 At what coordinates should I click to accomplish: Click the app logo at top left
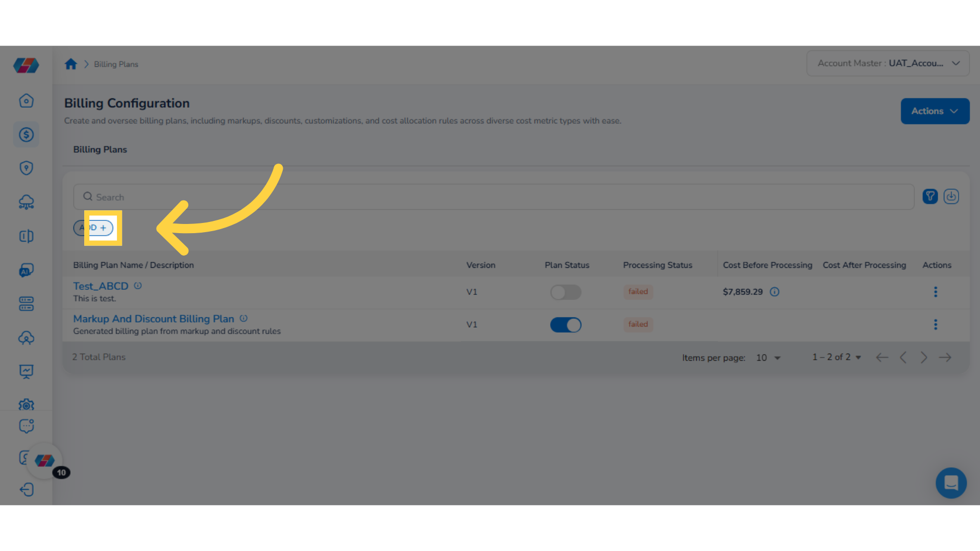[x=26, y=65]
